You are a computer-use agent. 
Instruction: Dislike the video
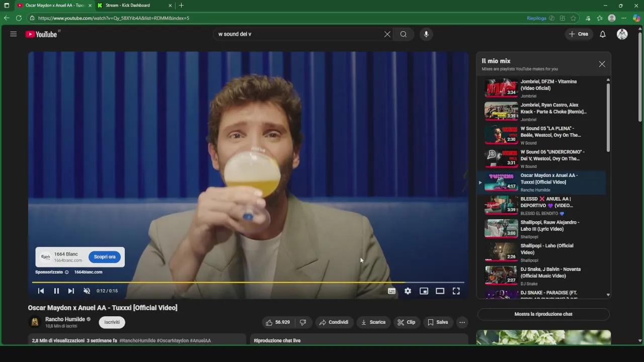pos(303,322)
